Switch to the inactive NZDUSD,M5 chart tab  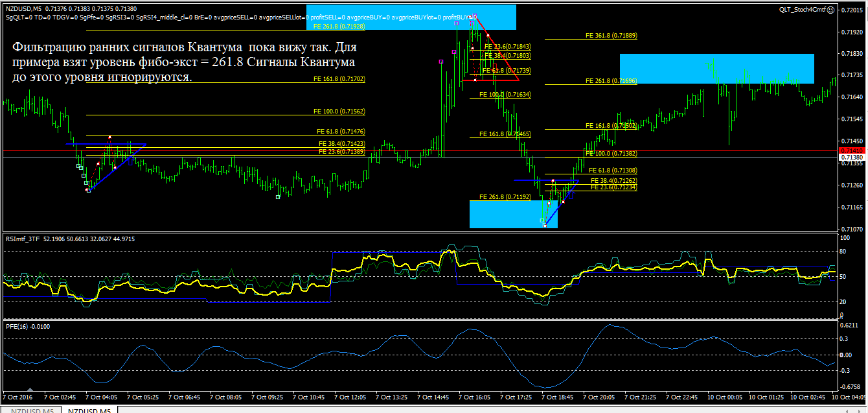pos(32,410)
